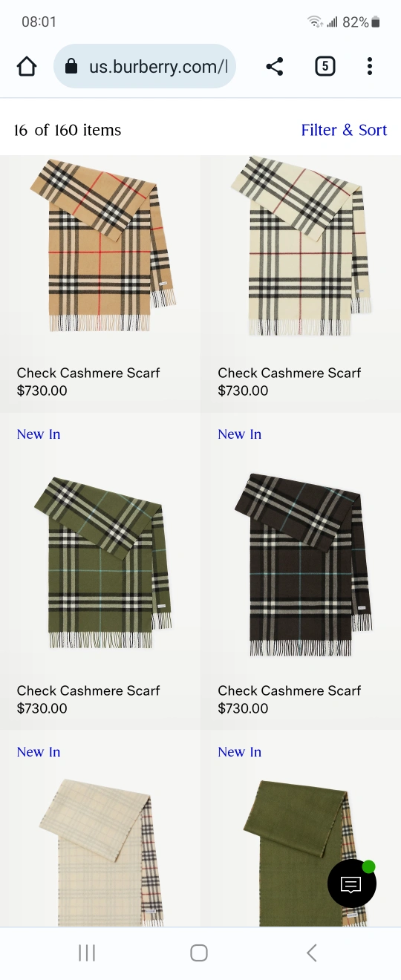The height and width of the screenshot is (980, 401).
Task: Click the us.burberry.com address bar
Action: pos(145,67)
